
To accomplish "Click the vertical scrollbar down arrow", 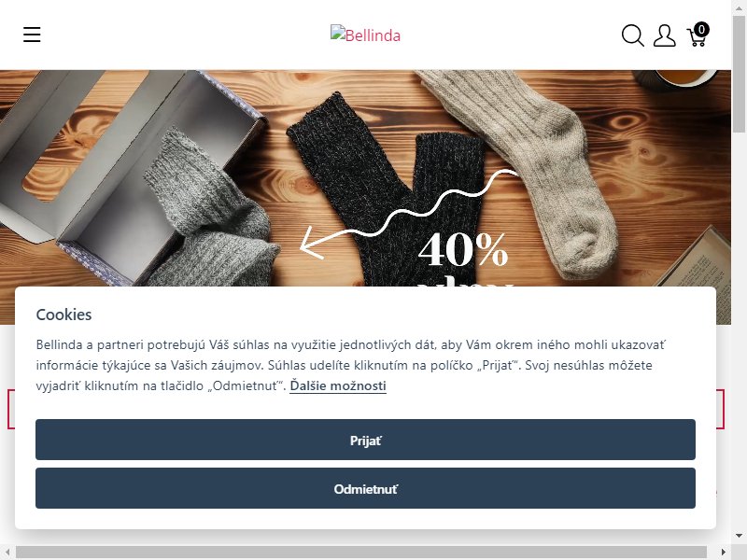I will pos(739,536).
